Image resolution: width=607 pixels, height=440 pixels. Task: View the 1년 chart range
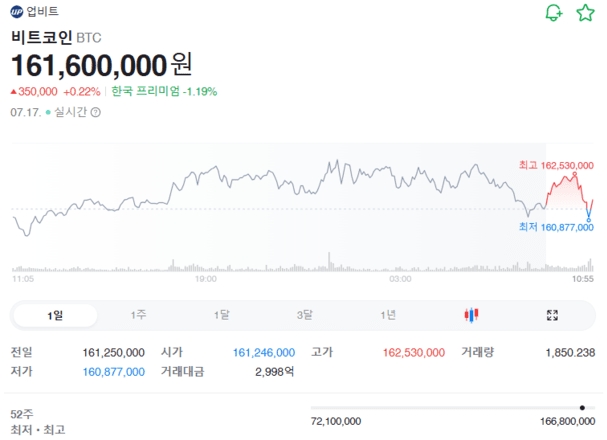[x=388, y=315]
